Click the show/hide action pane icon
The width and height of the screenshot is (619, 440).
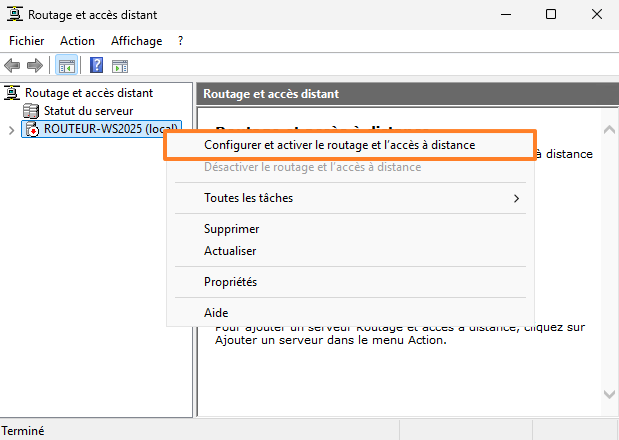click(x=121, y=66)
